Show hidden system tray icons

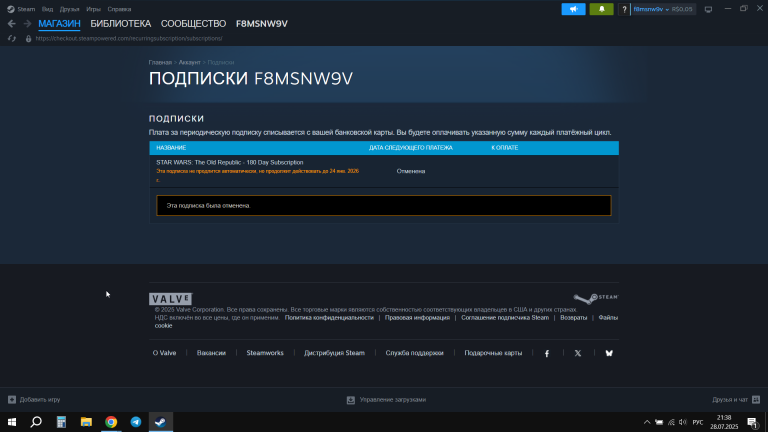coord(647,422)
